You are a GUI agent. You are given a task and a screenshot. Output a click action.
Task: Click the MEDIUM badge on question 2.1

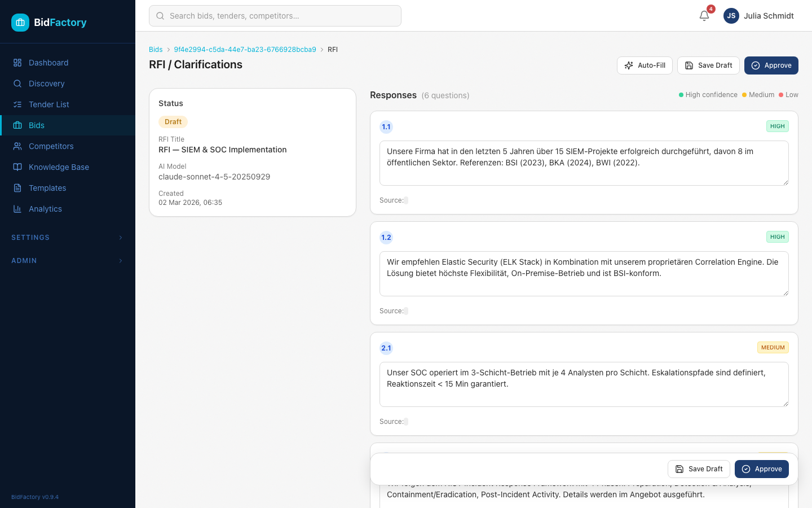[x=773, y=348]
